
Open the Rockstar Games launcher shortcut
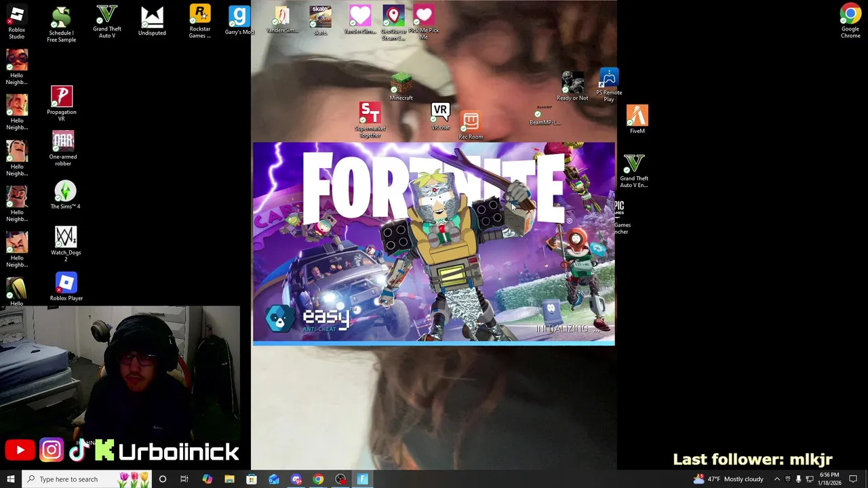(200, 21)
